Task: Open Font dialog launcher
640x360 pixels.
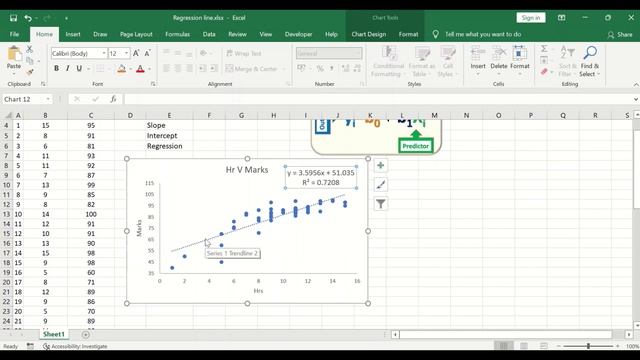Action: coord(153,84)
